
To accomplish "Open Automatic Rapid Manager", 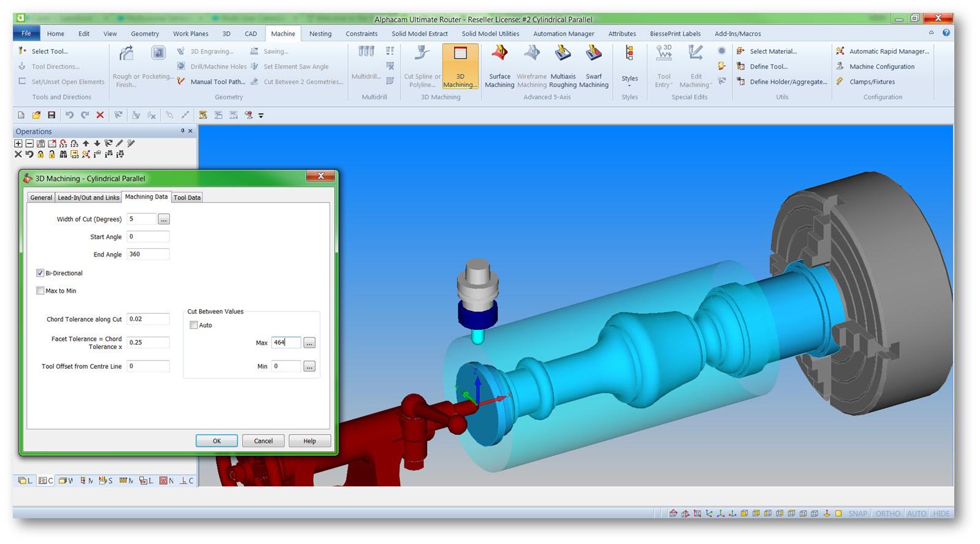I will (x=883, y=52).
